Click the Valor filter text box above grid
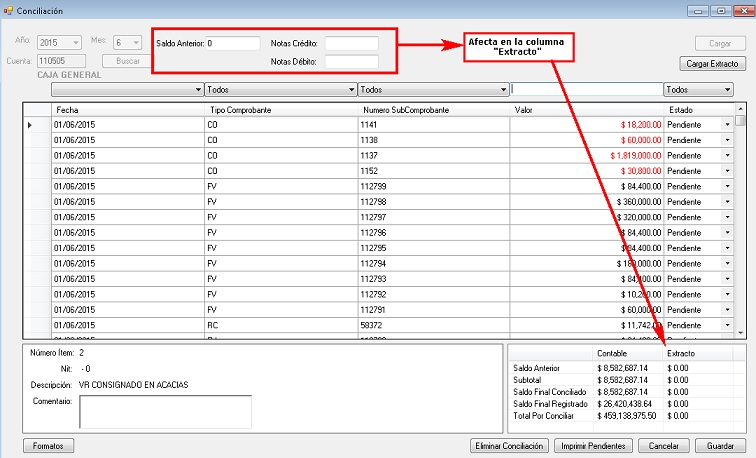Image resolution: width=756 pixels, height=458 pixels. tap(585, 89)
